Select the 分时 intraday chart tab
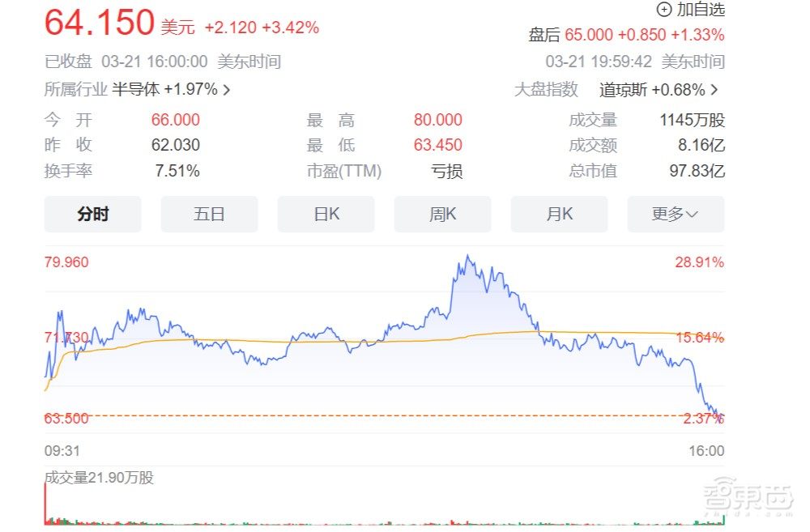Image resolution: width=810 pixels, height=532 pixels. (92, 213)
